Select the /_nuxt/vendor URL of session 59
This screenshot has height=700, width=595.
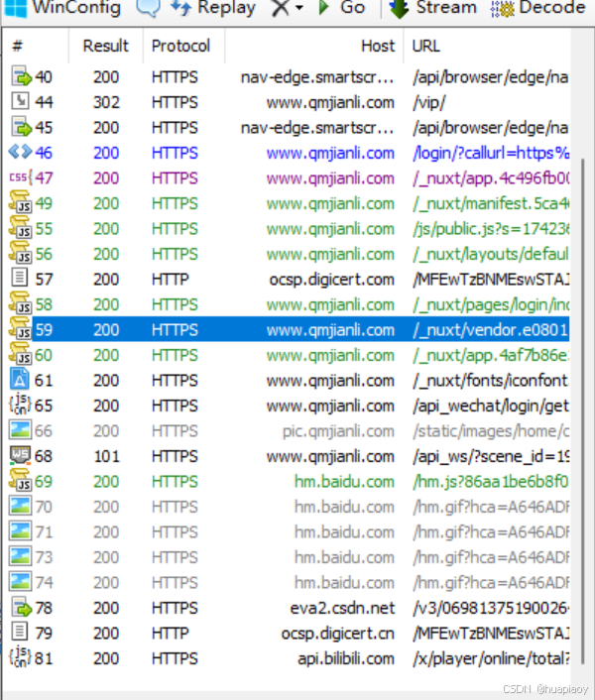pyautogui.click(x=491, y=330)
